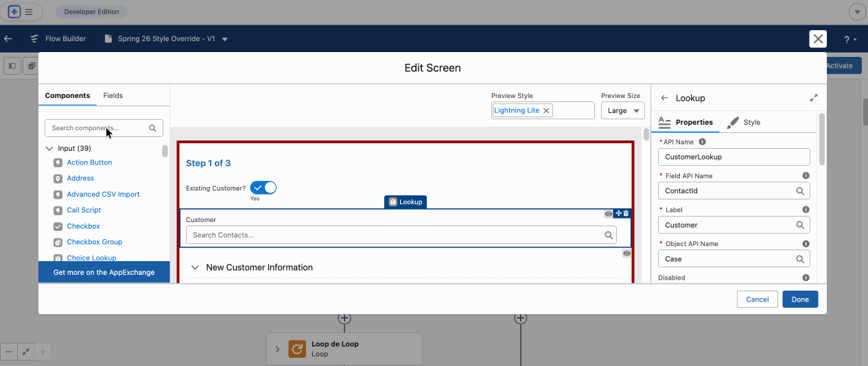
Task: Click the API Name CustomerLookup field
Action: point(734,157)
